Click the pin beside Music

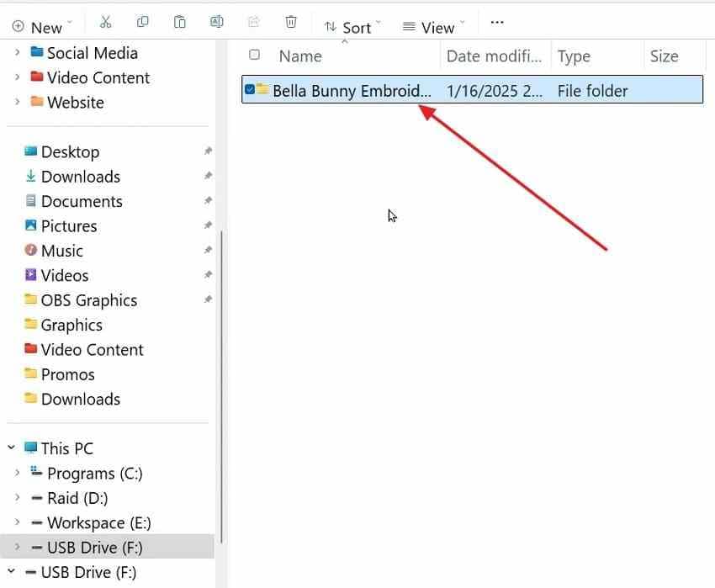pos(208,250)
